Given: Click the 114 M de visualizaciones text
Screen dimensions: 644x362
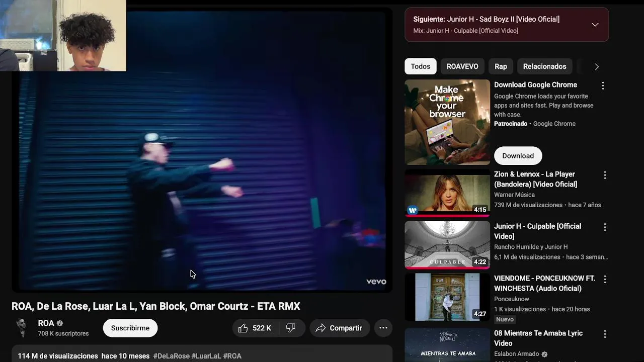Looking at the screenshot, I should coord(58,356).
